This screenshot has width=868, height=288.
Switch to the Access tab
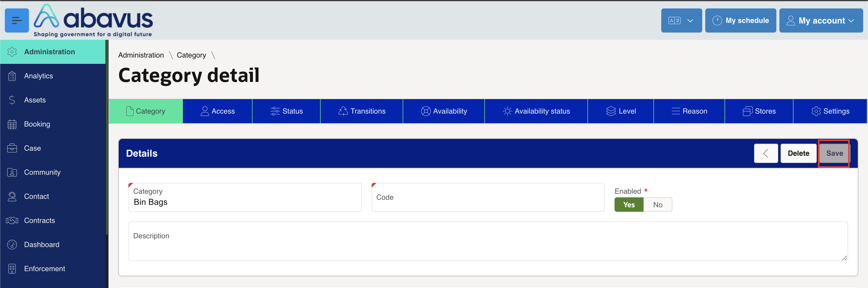click(218, 111)
